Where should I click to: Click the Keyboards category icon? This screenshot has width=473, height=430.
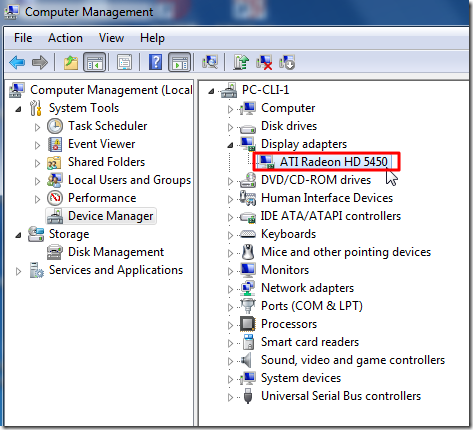point(248,234)
